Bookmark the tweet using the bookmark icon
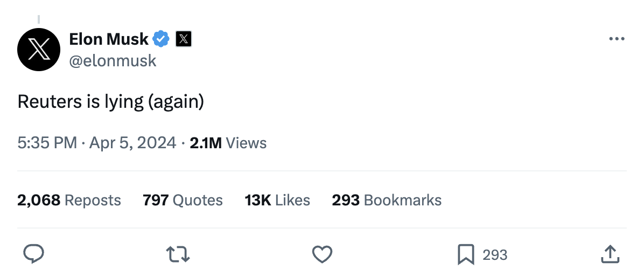 pos(465,254)
